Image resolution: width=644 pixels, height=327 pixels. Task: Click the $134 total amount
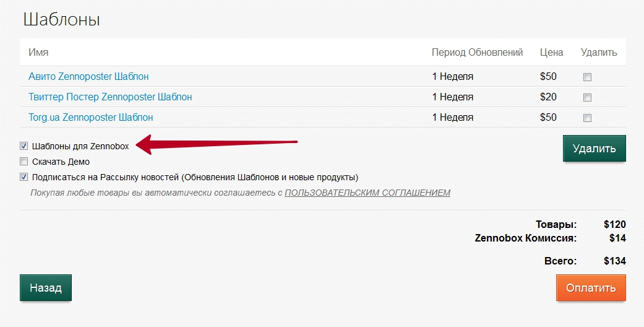coord(615,261)
